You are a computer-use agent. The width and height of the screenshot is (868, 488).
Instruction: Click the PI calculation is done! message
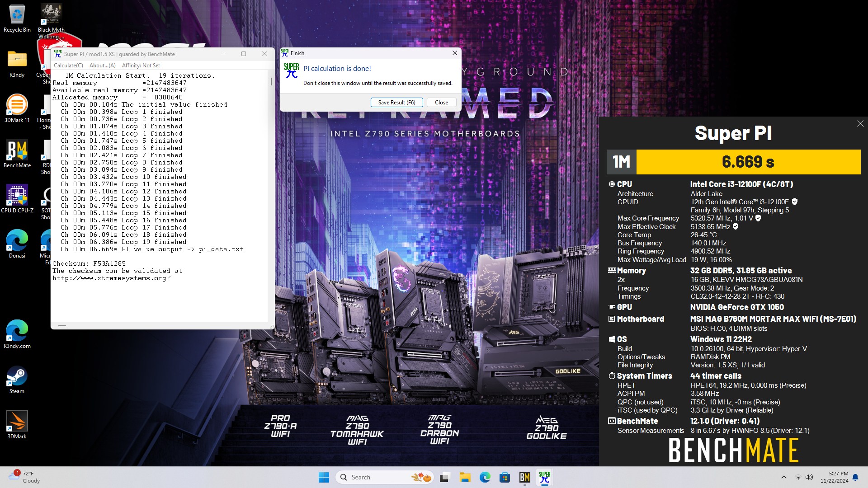(x=337, y=69)
